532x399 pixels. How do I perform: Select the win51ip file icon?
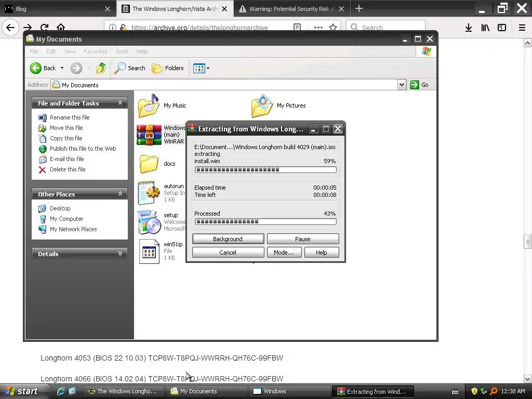click(149, 251)
